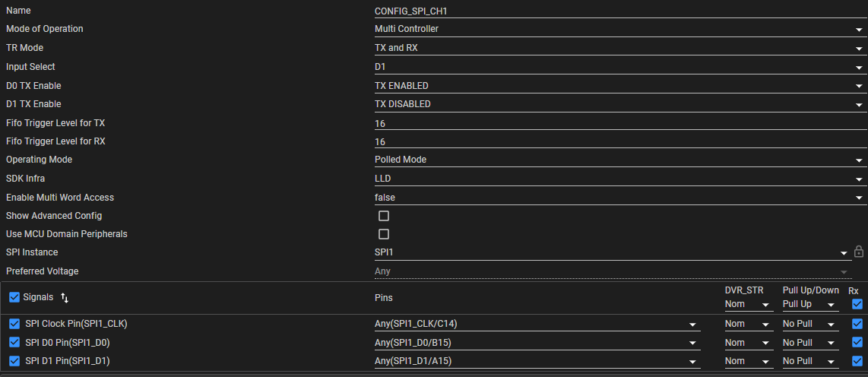Open No Pull dropdown for SPI D1 Pin
This screenshot has height=377, width=868.
click(810, 362)
